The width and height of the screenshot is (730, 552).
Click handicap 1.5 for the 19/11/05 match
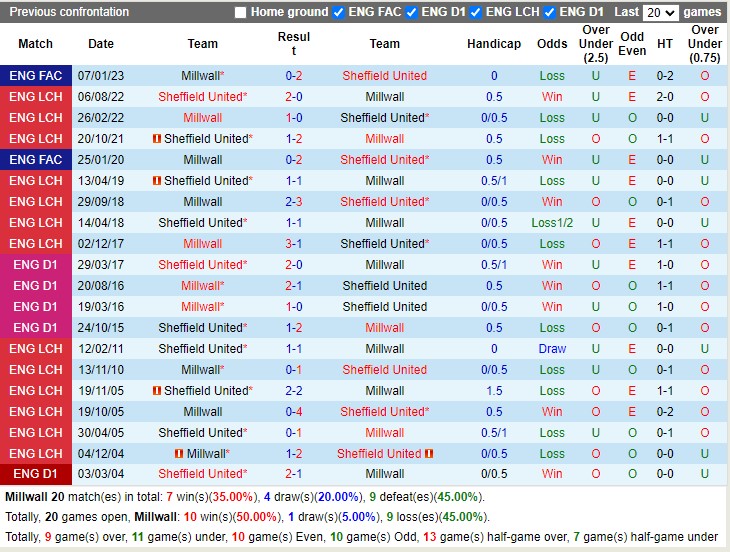[x=494, y=390]
